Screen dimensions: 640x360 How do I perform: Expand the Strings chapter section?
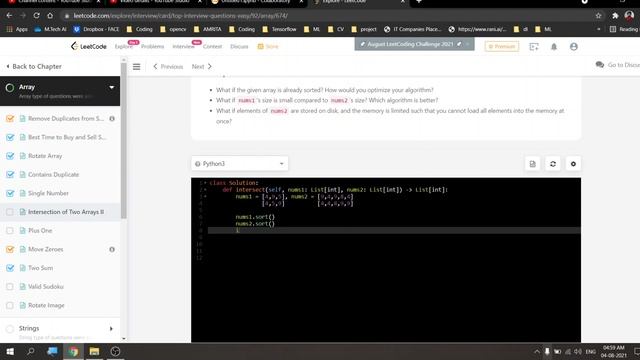[x=111, y=329]
